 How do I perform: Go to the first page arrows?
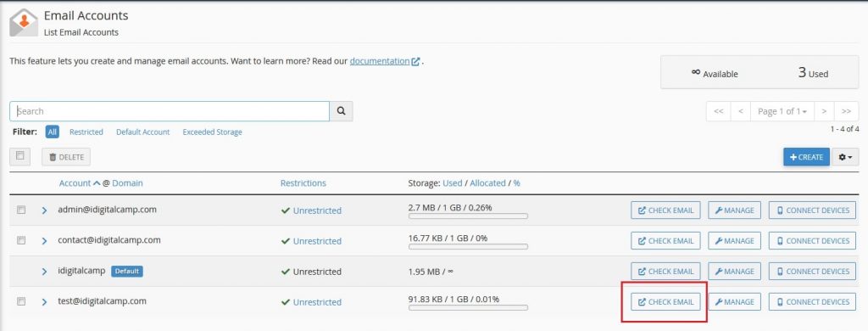point(719,111)
